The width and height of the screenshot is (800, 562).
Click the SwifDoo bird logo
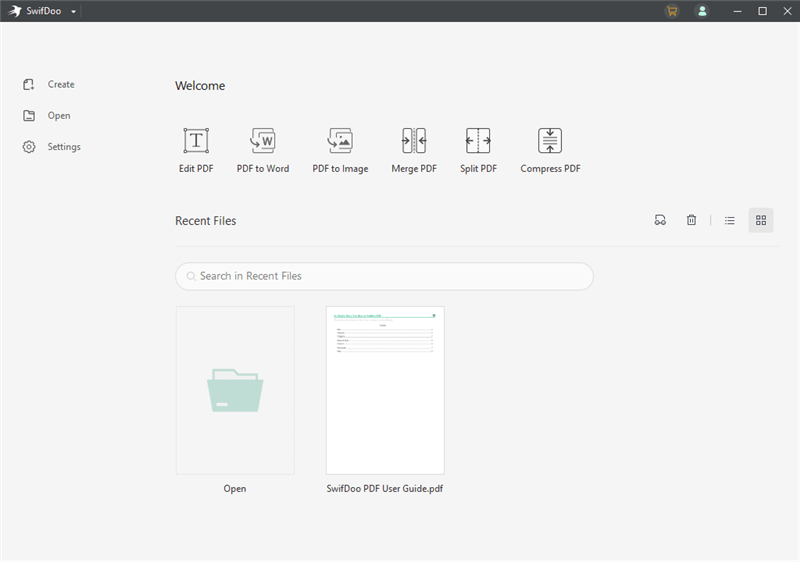pos(15,11)
